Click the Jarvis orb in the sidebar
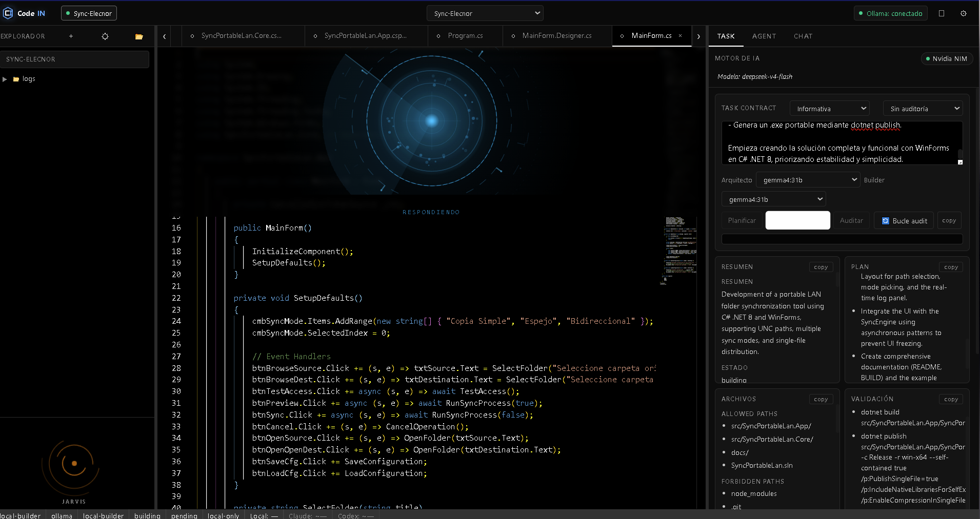The height and width of the screenshot is (519, 980). pyautogui.click(x=74, y=464)
